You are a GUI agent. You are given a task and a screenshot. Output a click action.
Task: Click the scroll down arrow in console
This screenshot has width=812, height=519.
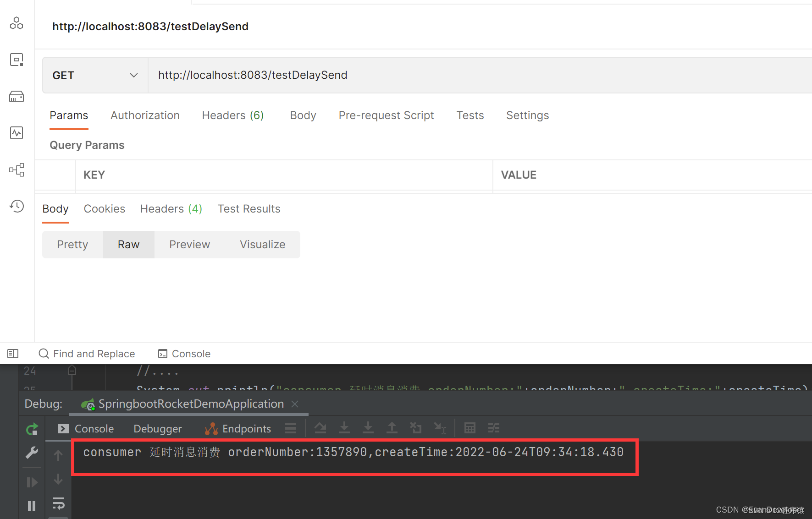pyautogui.click(x=58, y=479)
